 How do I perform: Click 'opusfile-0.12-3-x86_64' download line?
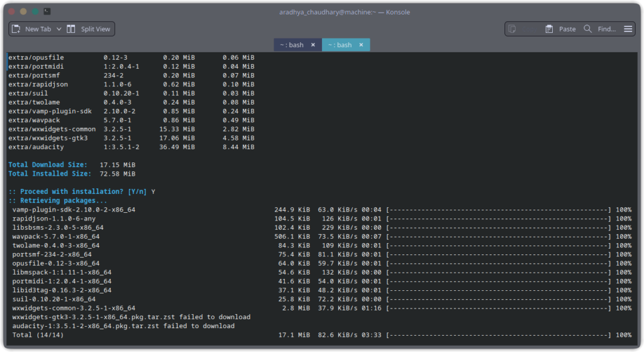tap(321, 264)
